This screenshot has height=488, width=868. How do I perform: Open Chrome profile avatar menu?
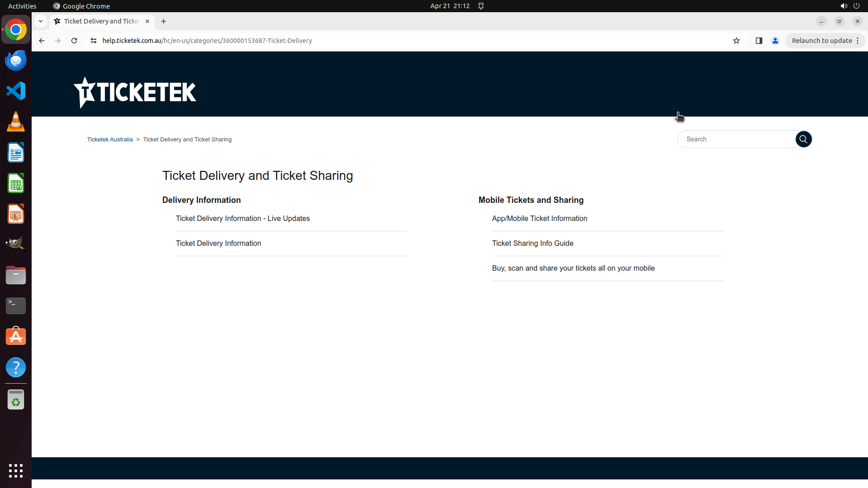point(775,41)
